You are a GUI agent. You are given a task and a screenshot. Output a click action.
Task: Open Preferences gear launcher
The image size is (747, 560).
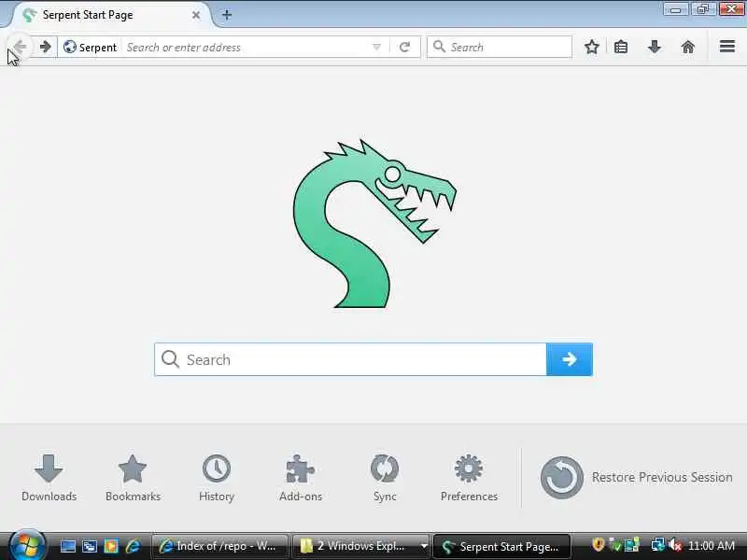pyautogui.click(x=469, y=478)
